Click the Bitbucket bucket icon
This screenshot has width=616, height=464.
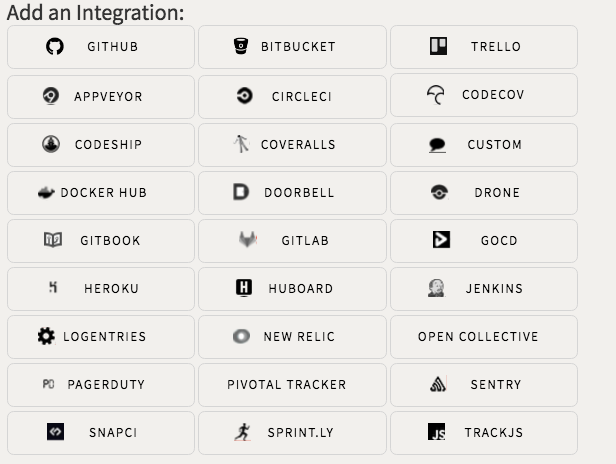pyautogui.click(x=241, y=46)
